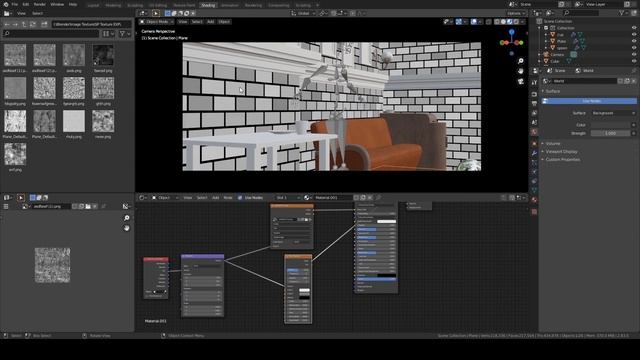
Task: Collapse the Surface panel
Action: (x=553, y=91)
